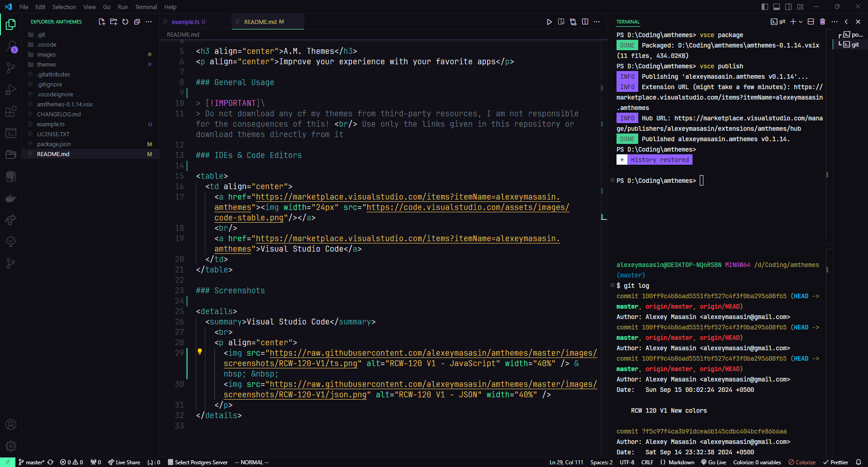Refresh the Explorer file list
This screenshot has height=467, width=868.
(x=125, y=22)
